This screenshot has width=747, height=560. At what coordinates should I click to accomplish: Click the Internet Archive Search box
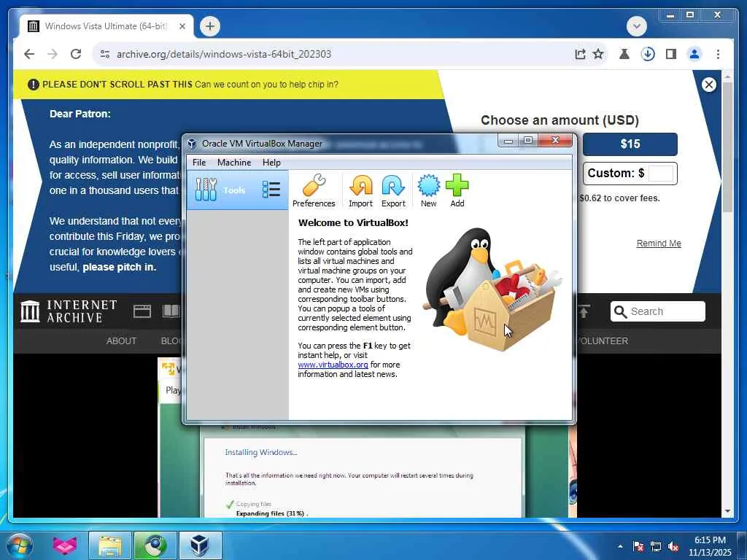coord(657,311)
